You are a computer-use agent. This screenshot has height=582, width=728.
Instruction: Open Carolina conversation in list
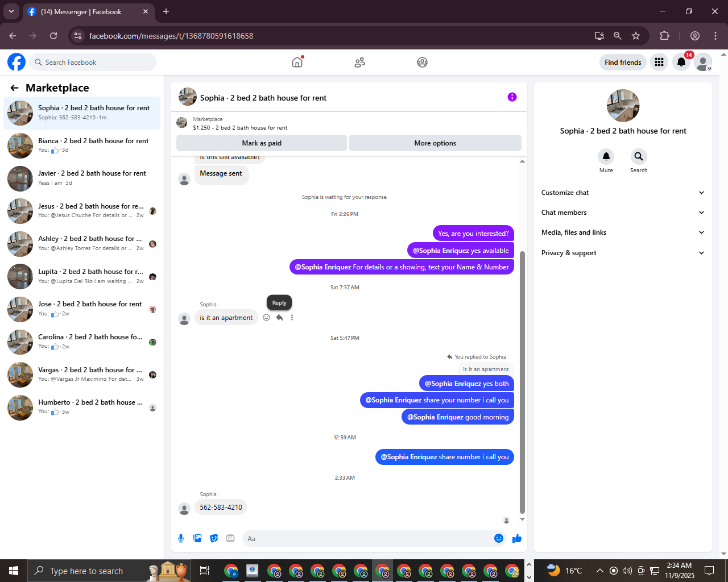tap(82, 342)
